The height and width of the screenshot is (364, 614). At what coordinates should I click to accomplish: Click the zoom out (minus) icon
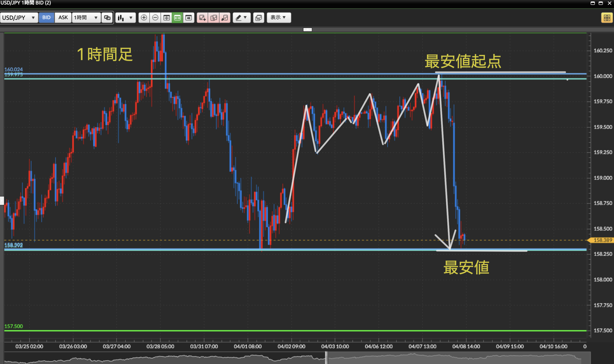tap(155, 18)
